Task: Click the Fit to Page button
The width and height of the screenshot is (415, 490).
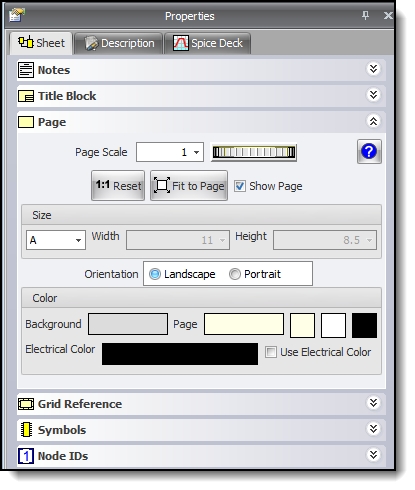Action: [x=189, y=185]
